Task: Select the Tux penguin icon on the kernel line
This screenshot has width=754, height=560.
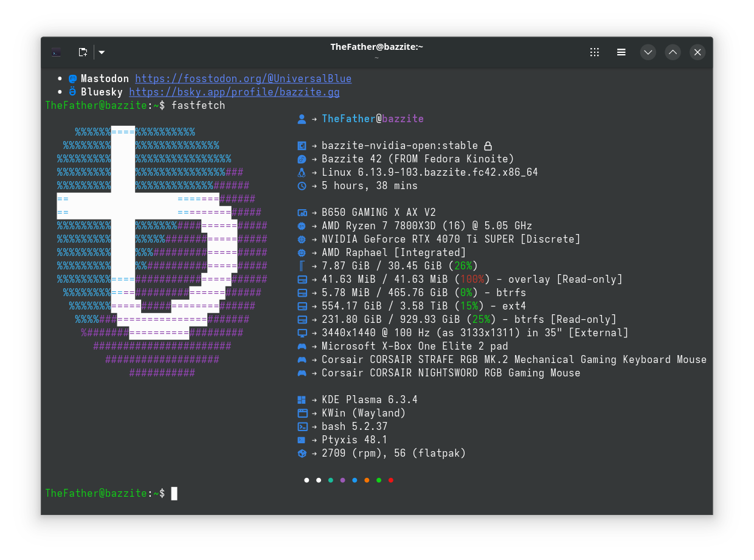Action: (302, 172)
